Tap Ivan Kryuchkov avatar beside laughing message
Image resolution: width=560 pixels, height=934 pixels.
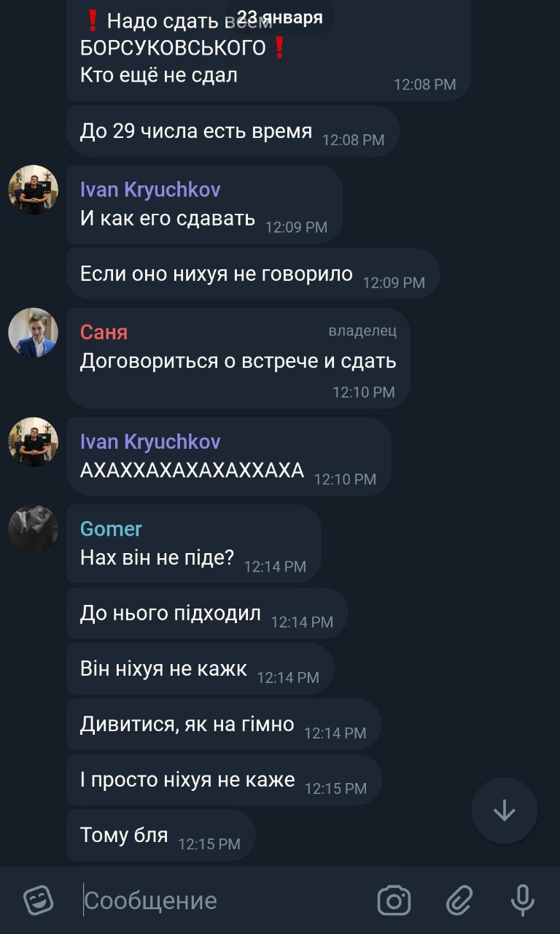point(33,441)
